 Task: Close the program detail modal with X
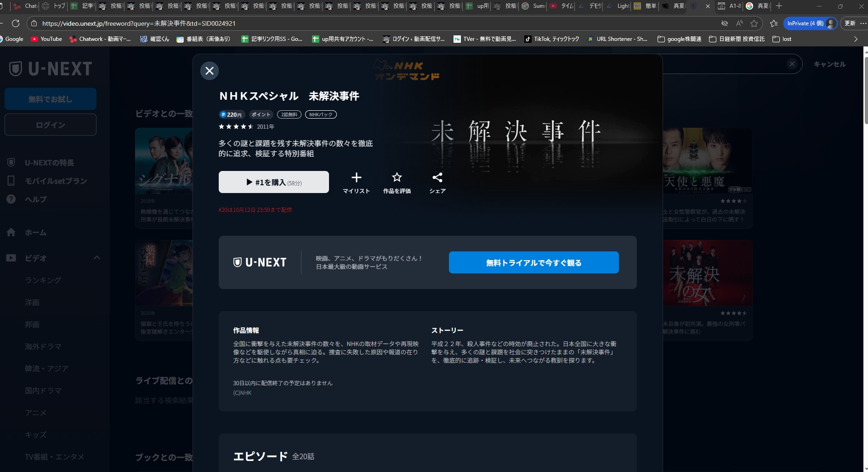click(210, 71)
